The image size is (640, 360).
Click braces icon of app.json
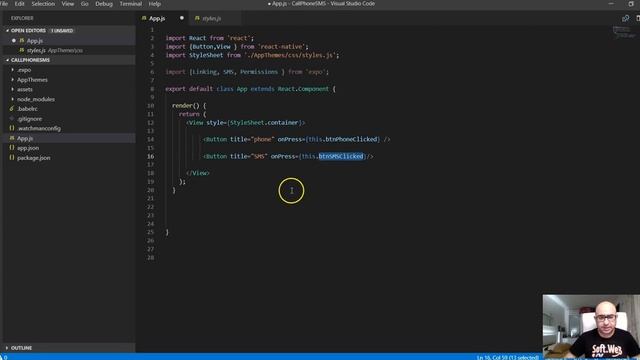(11, 148)
